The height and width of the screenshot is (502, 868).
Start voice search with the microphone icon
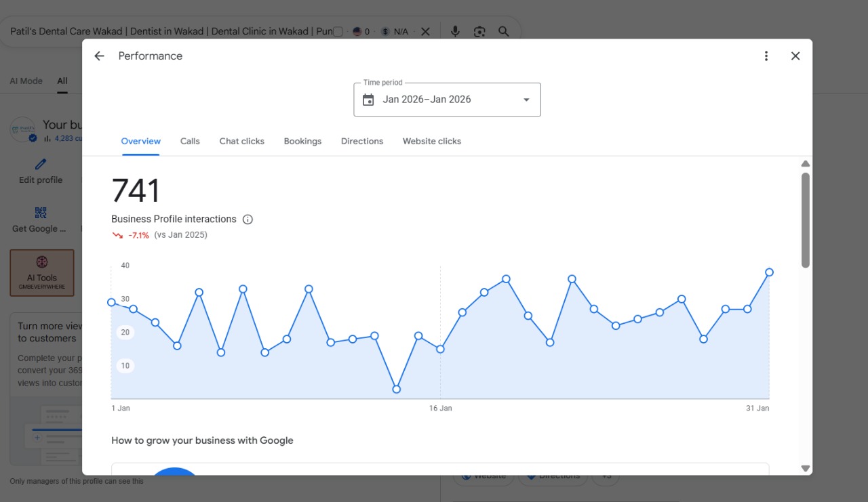pos(455,32)
